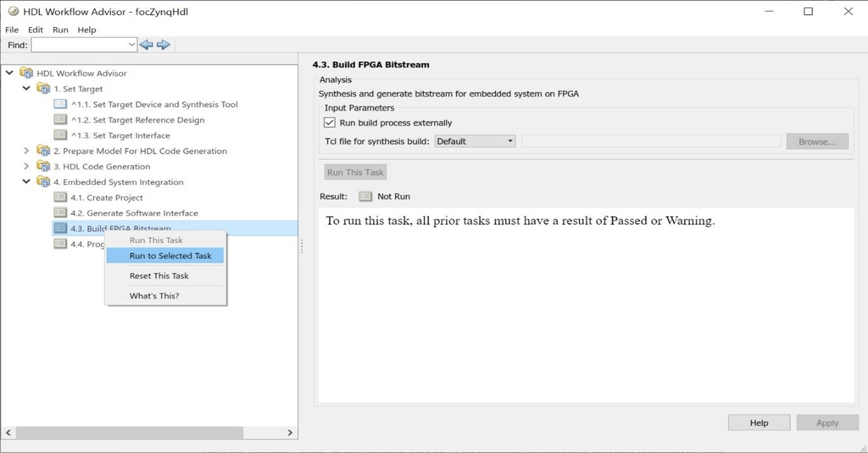Viewport: 868px width, 453px height.
Task: Click the Generate Software Interface task icon
Action: pos(61,213)
